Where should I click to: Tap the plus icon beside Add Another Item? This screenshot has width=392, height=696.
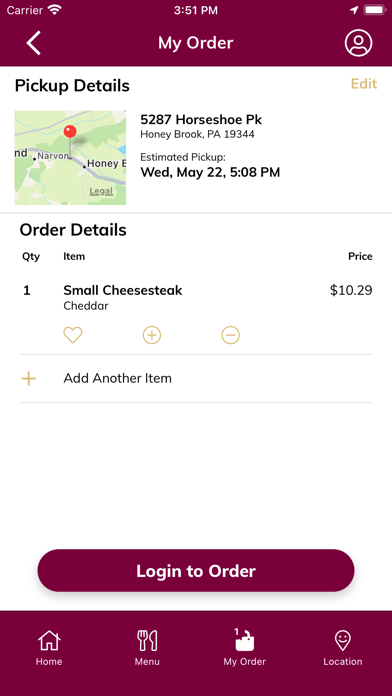click(x=29, y=379)
